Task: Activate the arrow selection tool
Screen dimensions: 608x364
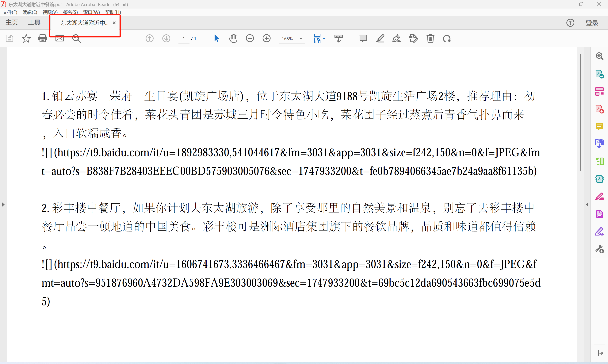Action: coord(216,39)
